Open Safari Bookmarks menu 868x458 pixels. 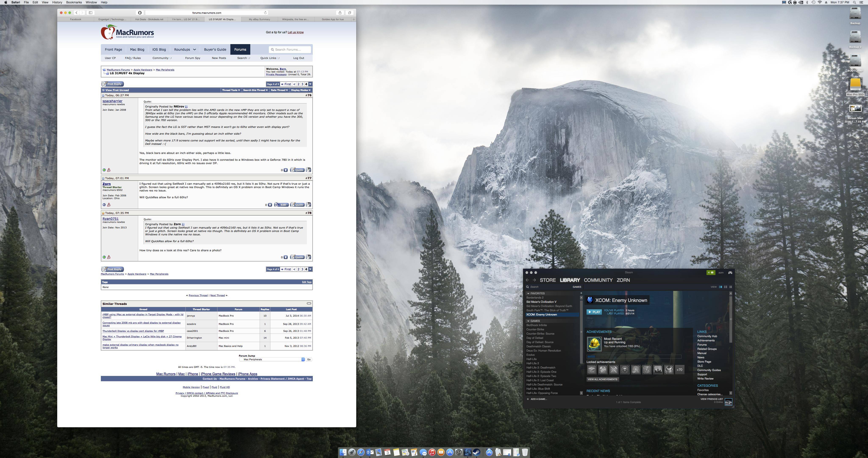(x=74, y=2)
